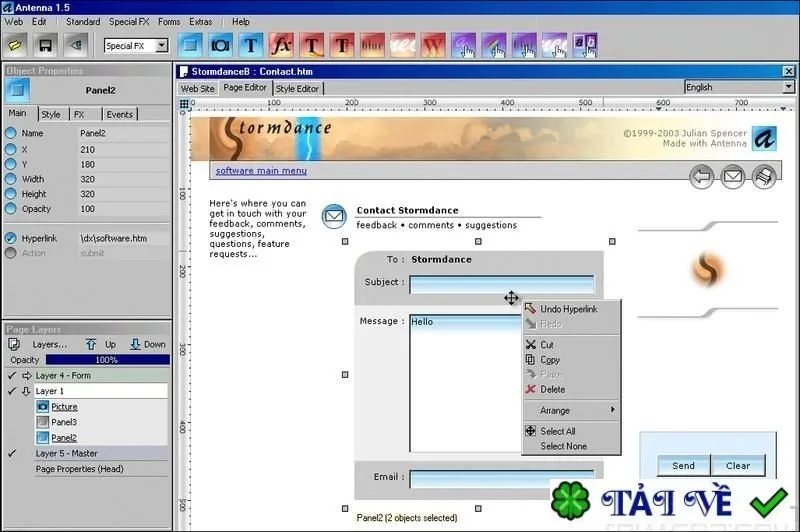This screenshot has height=532, width=800.
Task: Click the Message text area
Action: [x=466, y=384]
